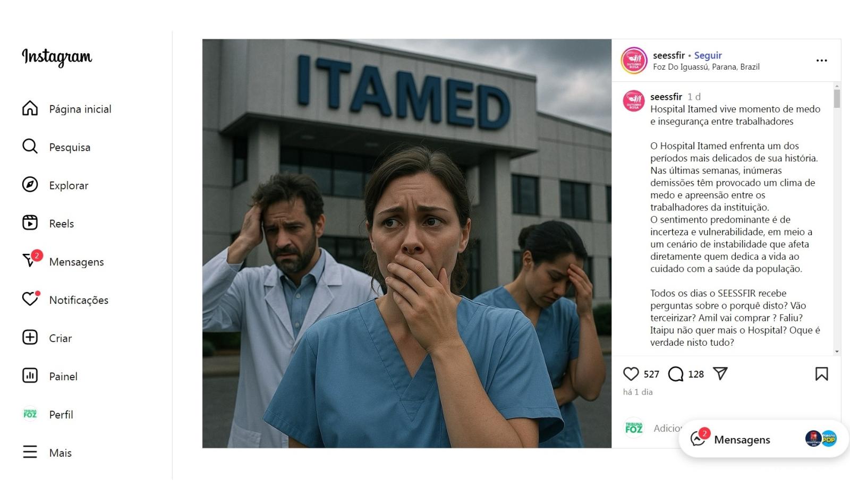Go to Página inicial in sidebar
850x504 pixels.
point(67,109)
